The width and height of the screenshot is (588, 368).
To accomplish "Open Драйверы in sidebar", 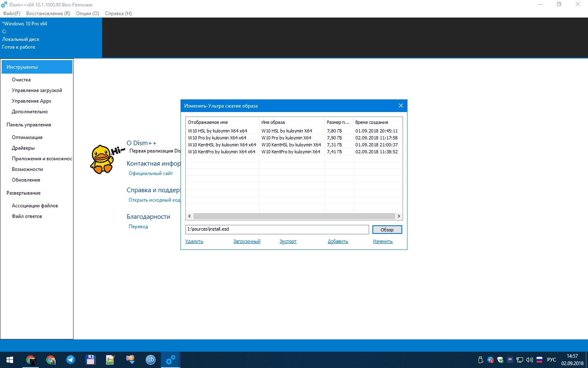I will point(23,148).
